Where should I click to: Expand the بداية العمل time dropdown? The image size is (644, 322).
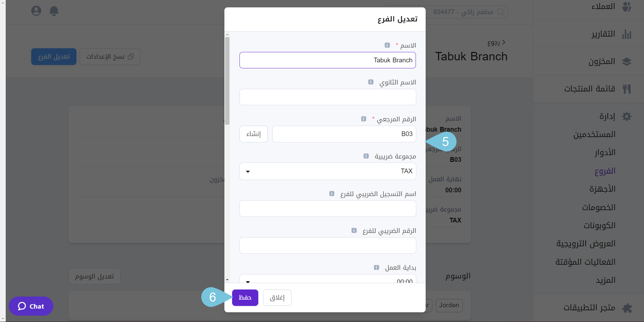coord(328,280)
